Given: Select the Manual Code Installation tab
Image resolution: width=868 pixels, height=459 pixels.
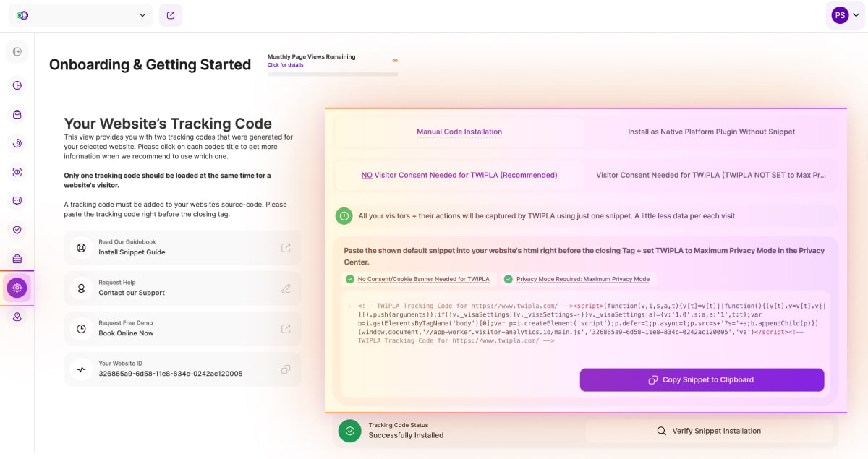Looking at the screenshot, I should tap(459, 132).
